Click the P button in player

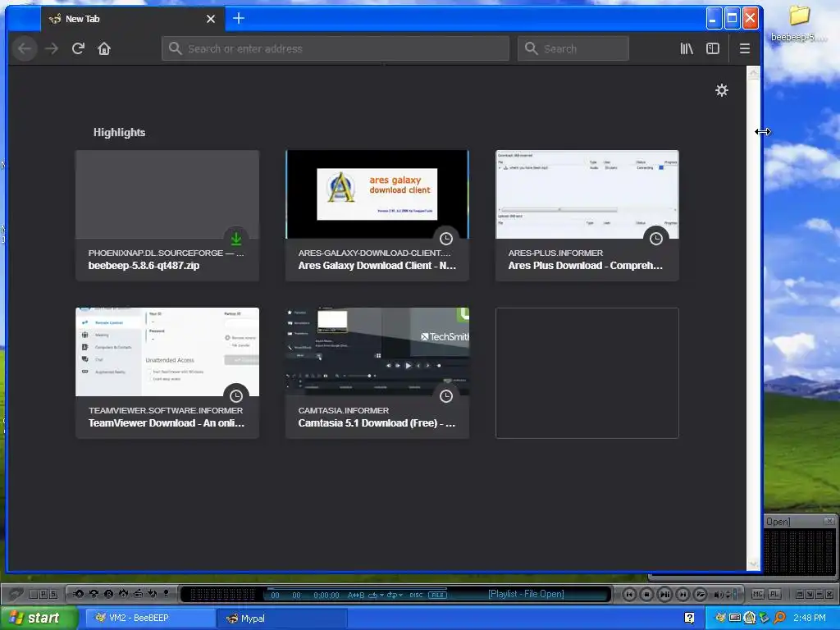(x=43, y=595)
